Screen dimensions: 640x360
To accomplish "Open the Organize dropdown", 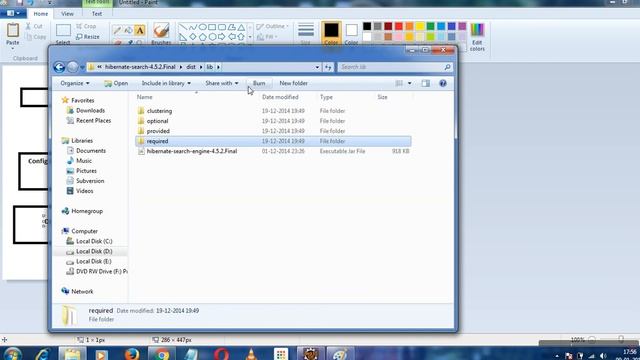I will [x=75, y=83].
